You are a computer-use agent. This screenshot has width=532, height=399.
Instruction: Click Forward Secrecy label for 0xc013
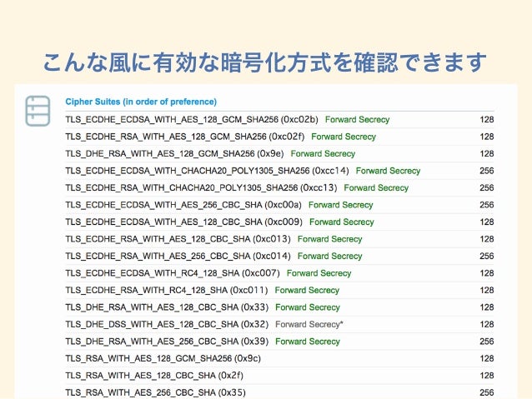tap(329, 239)
